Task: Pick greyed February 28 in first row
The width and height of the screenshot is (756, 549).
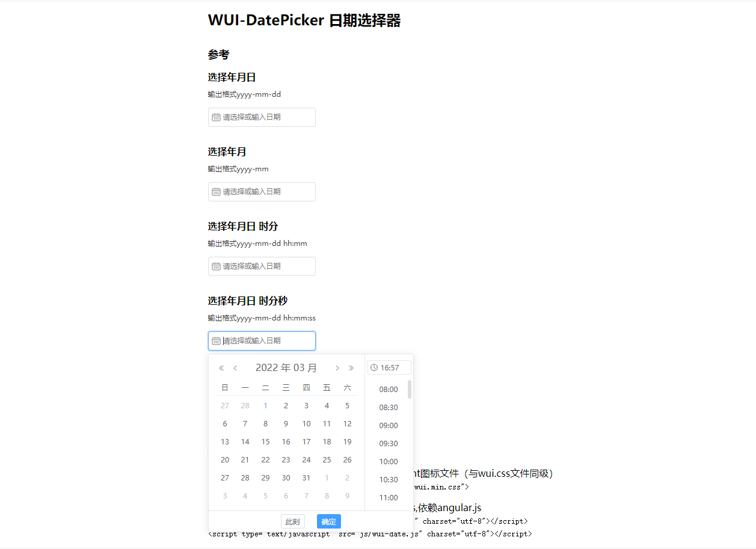Action: coord(245,406)
